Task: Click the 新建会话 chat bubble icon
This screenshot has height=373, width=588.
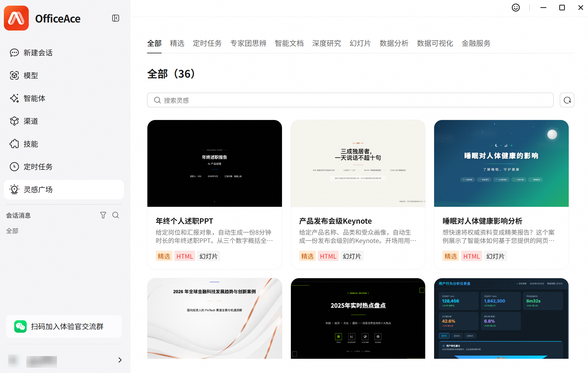Action: 14,53
